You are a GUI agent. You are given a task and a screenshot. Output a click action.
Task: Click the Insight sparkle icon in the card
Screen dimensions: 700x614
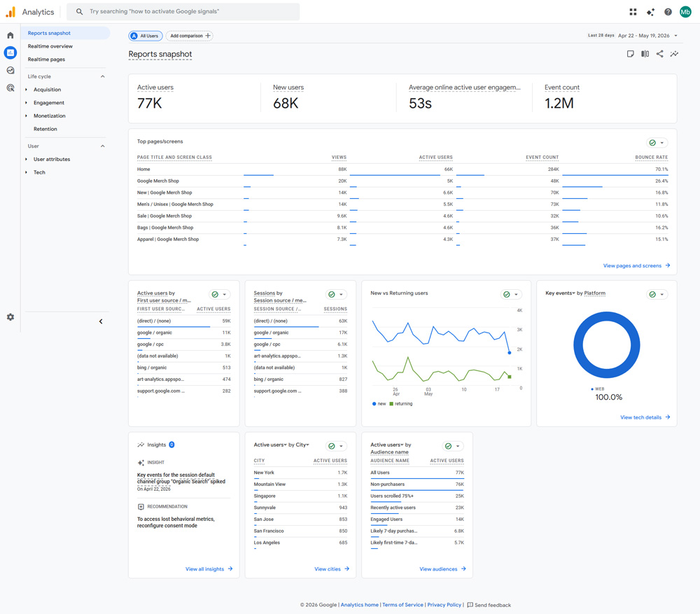click(141, 463)
